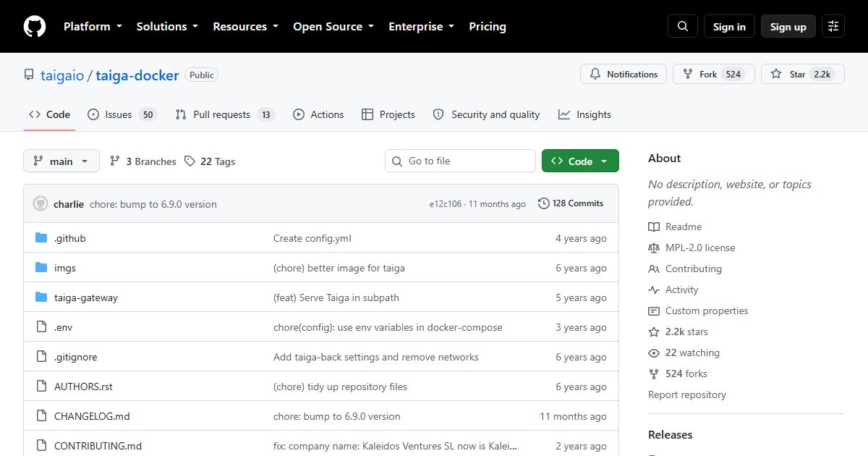This screenshot has height=456, width=868.
Task: Click the 3 Branches link
Action: [142, 161]
